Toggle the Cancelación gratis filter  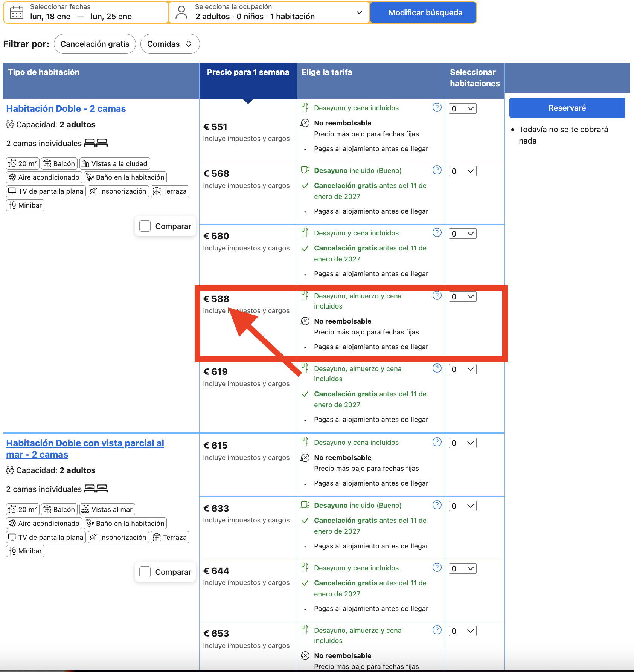click(95, 44)
